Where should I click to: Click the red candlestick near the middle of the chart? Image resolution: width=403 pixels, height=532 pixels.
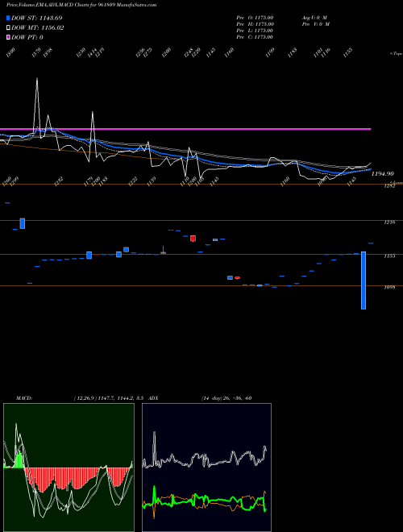193,239
